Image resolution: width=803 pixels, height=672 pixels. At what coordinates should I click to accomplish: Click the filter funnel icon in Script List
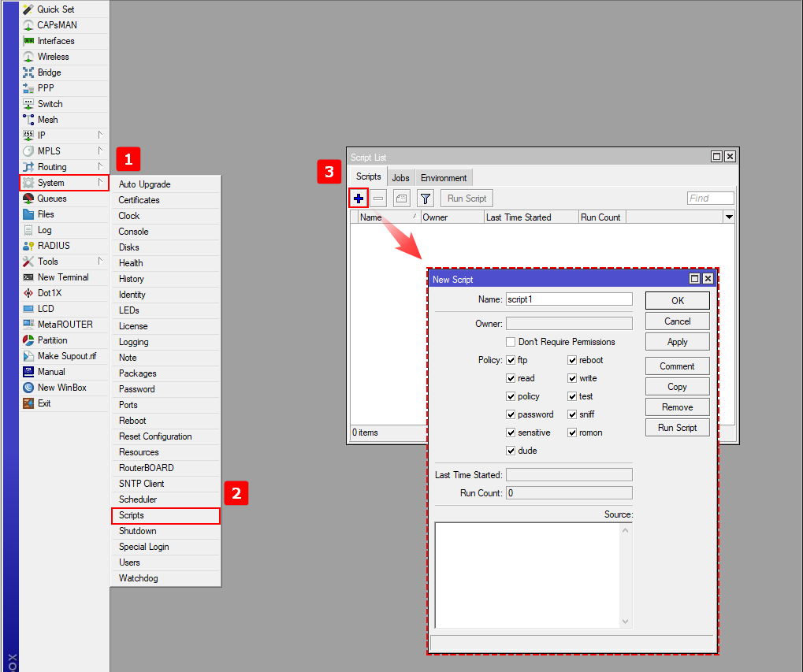point(425,199)
